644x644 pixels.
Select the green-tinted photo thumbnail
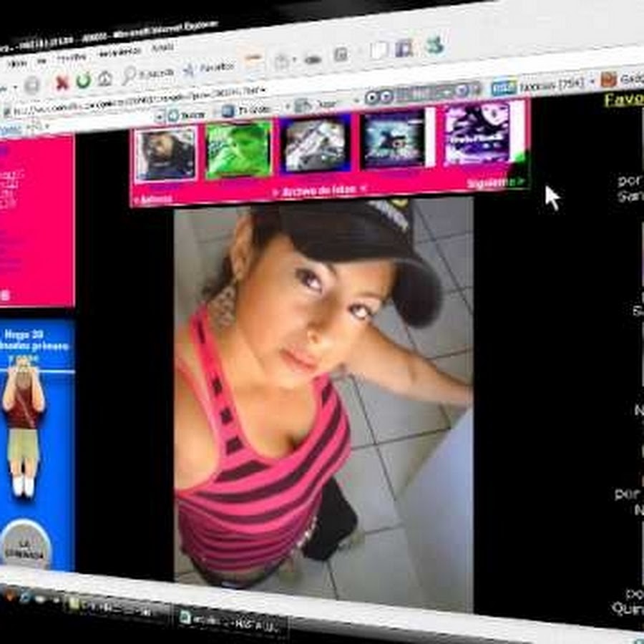pyautogui.click(x=239, y=149)
